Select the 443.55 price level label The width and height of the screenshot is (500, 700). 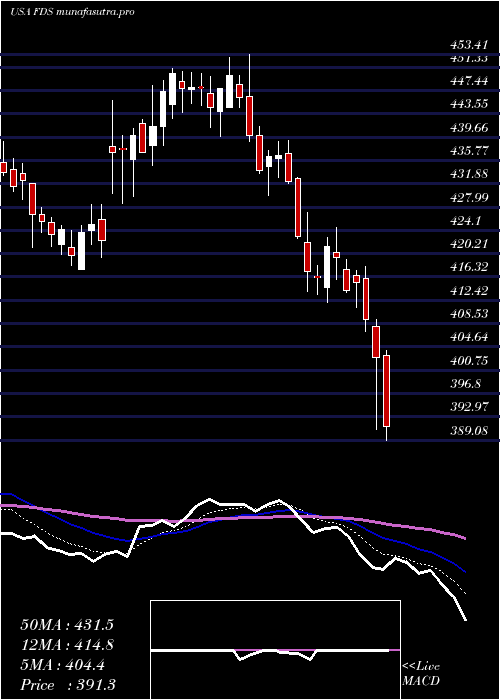point(471,104)
